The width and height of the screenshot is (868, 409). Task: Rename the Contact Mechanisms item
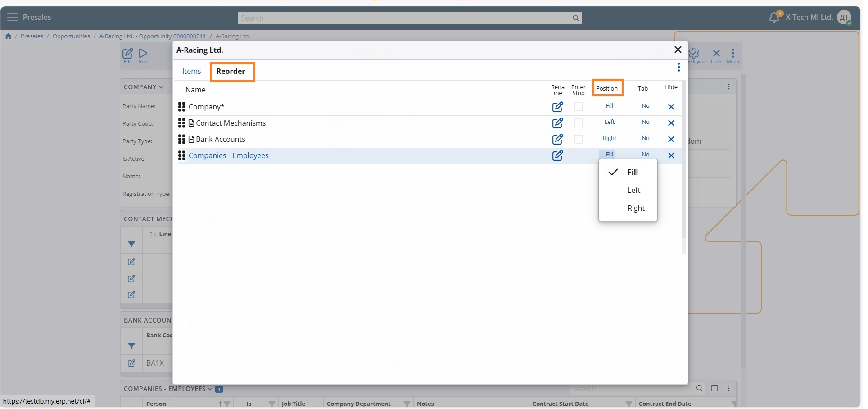(557, 123)
